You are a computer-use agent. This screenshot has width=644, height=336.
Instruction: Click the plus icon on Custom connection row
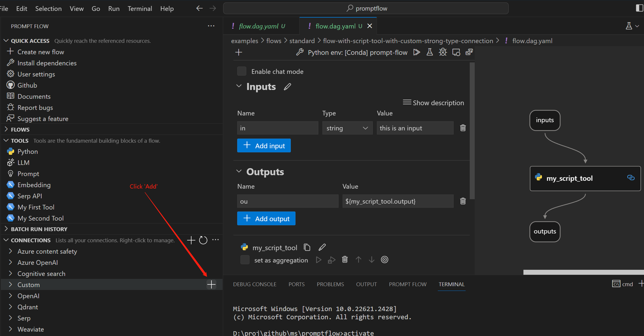coord(211,285)
